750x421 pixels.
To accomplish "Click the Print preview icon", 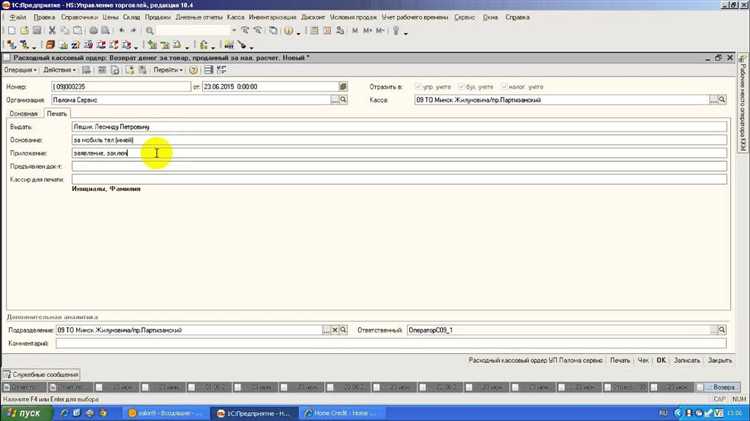I will [x=105, y=31].
